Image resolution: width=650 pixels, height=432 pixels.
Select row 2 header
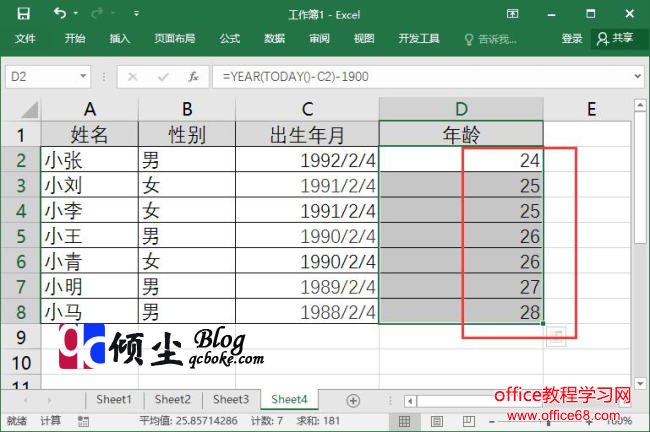20,160
